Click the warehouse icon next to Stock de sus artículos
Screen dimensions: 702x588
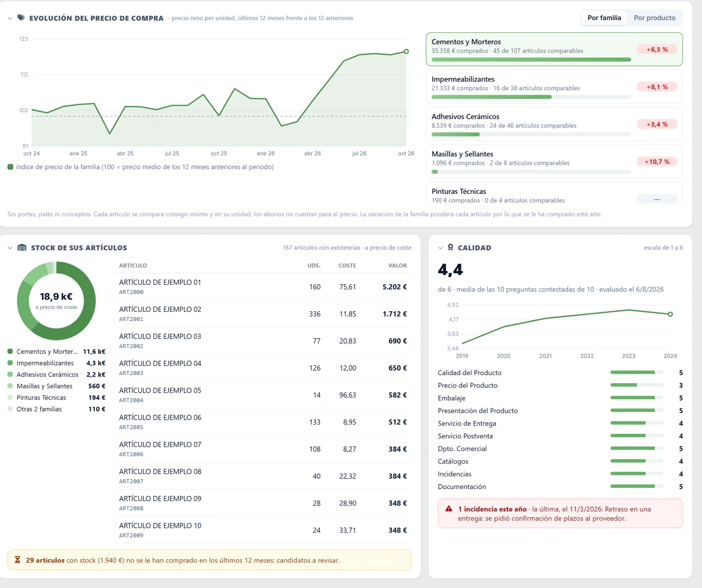coord(22,248)
